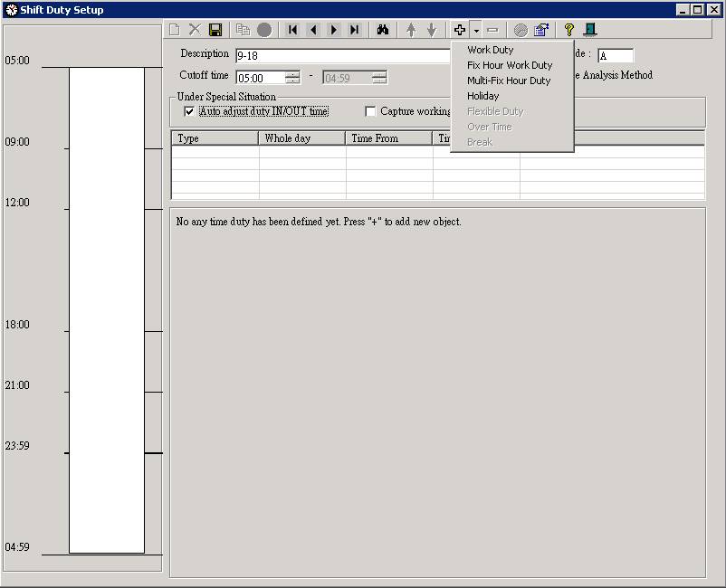Enable the Capture working checkbox

[370, 111]
